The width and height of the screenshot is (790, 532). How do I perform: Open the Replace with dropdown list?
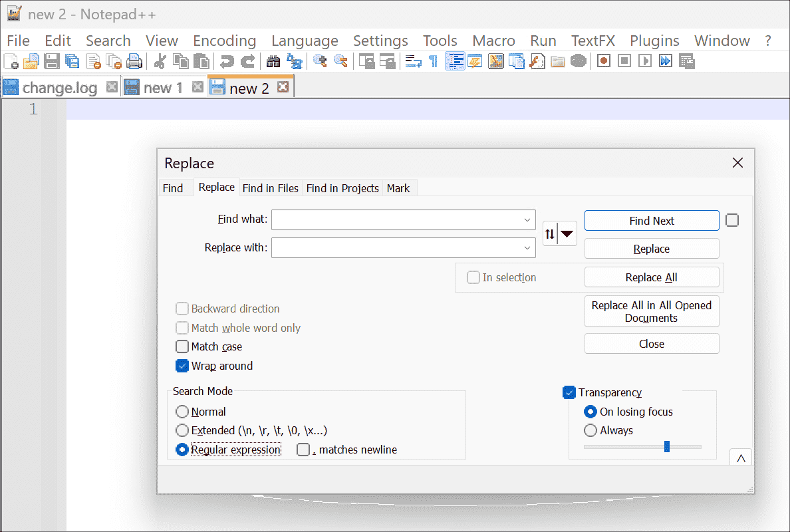coord(528,248)
